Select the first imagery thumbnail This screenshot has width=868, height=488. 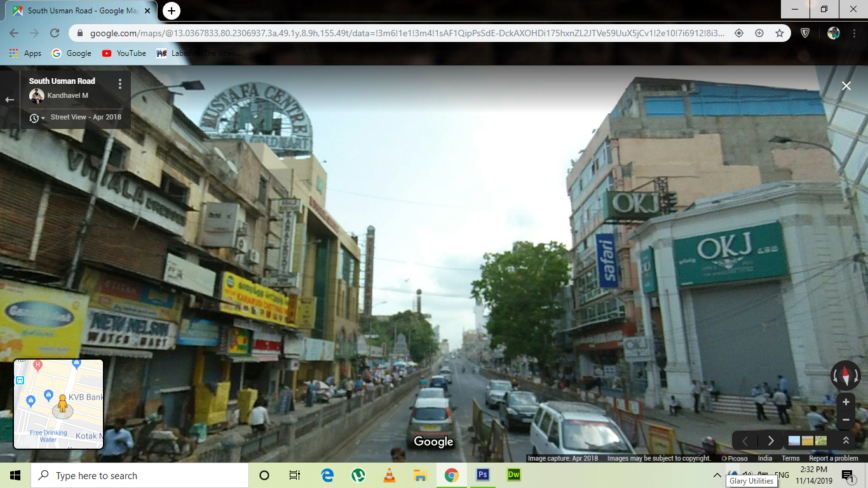tap(794, 440)
